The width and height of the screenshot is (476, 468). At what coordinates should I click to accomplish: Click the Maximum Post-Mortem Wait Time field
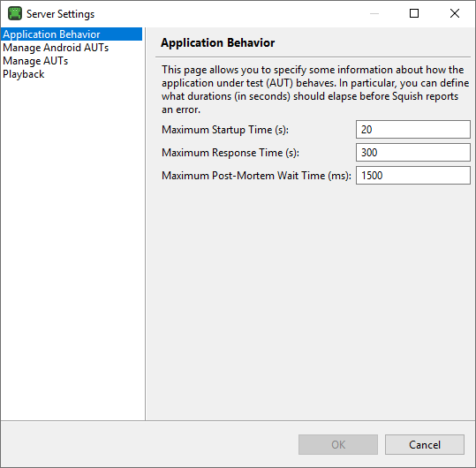[413, 176]
